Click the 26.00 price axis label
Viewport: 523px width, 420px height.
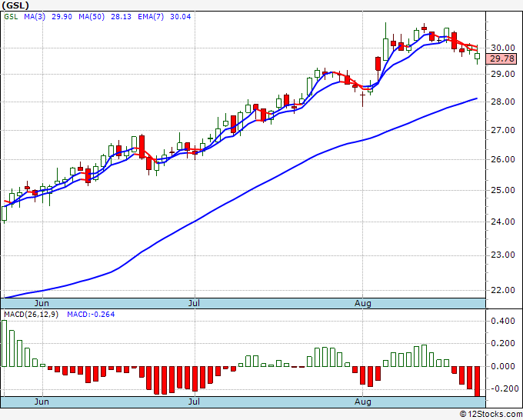coord(503,159)
